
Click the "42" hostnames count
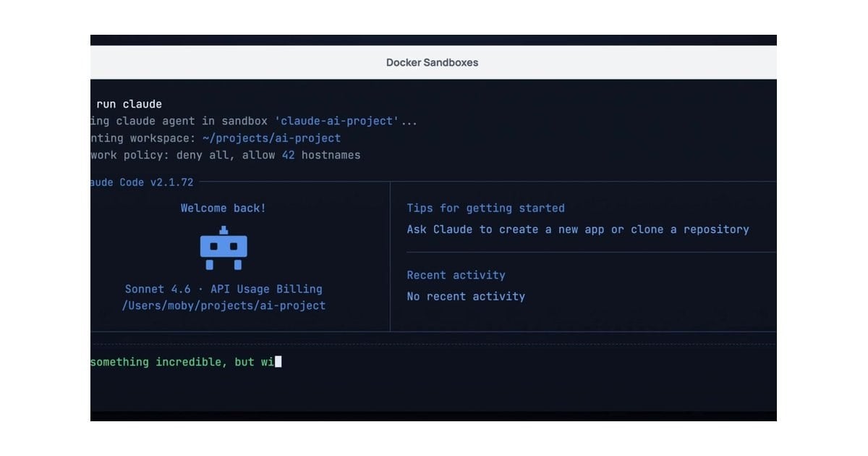pos(288,155)
